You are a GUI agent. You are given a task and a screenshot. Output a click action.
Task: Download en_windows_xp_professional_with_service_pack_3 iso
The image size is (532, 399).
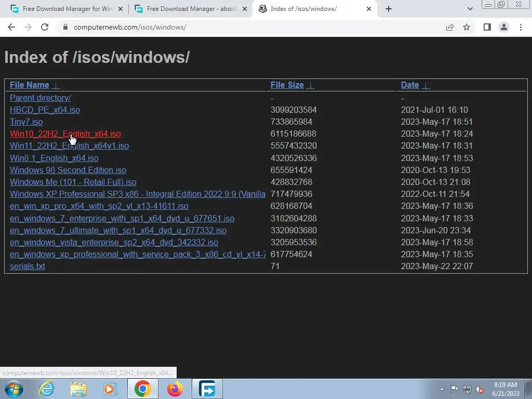tap(137, 254)
